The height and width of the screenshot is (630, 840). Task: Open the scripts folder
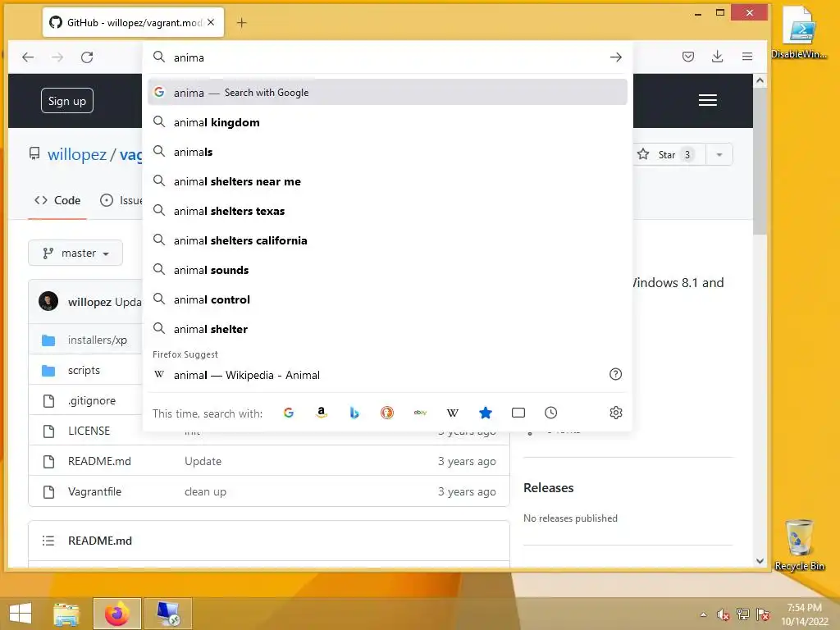tap(84, 370)
